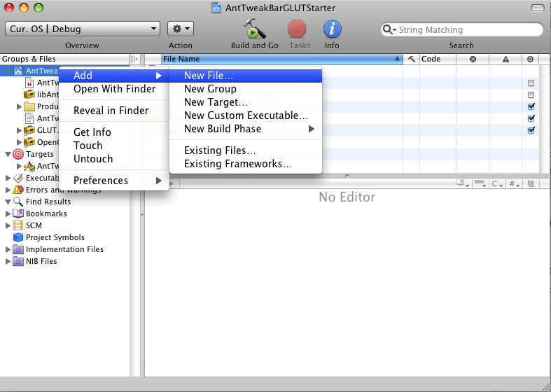Click the Build and Go hammer icon
This screenshot has width=551, height=392.
click(254, 29)
